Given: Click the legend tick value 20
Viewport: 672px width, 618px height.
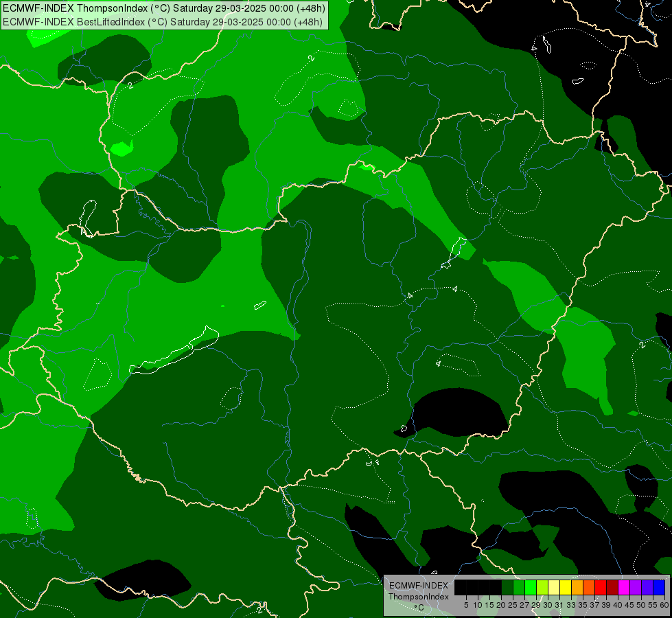Looking at the screenshot, I should coord(502,605).
